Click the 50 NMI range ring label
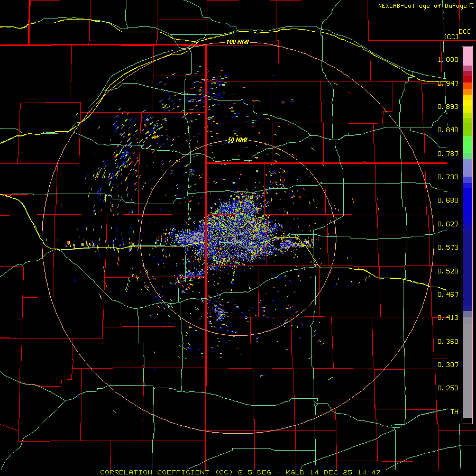Viewport: 476px width, 476px height. point(237,140)
